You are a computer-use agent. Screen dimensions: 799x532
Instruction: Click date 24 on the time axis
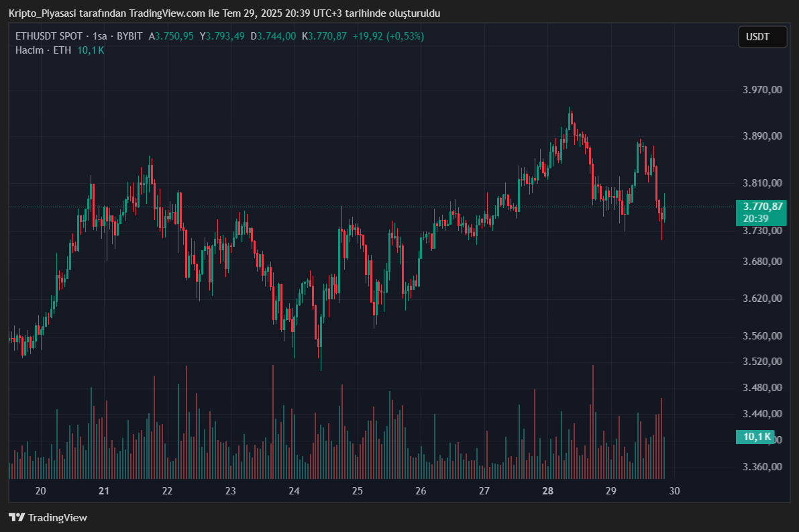pyautogui.click(x=294, y=491)
